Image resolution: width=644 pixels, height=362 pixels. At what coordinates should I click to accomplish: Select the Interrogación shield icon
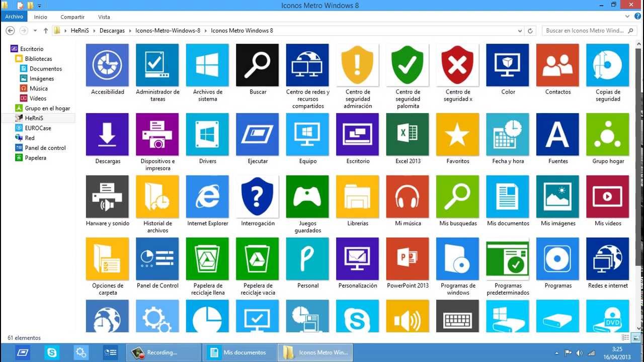258,197
